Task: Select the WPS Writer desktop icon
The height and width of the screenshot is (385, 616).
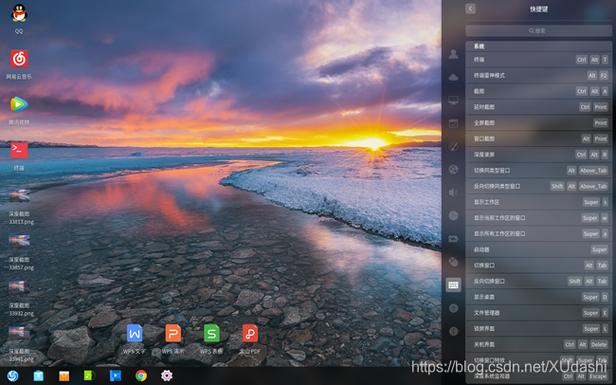Action: coord(134,334)
